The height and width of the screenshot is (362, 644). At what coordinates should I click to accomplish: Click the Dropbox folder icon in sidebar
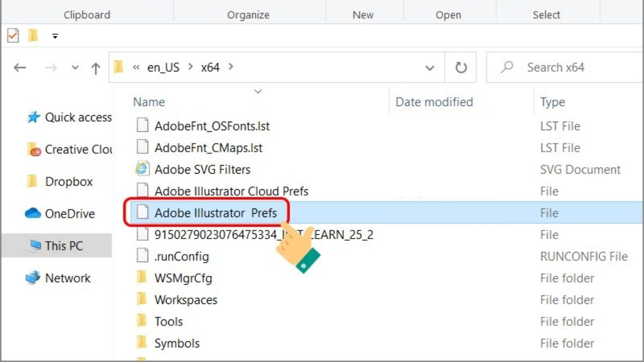pyautogui.click(x=33, y=182)
